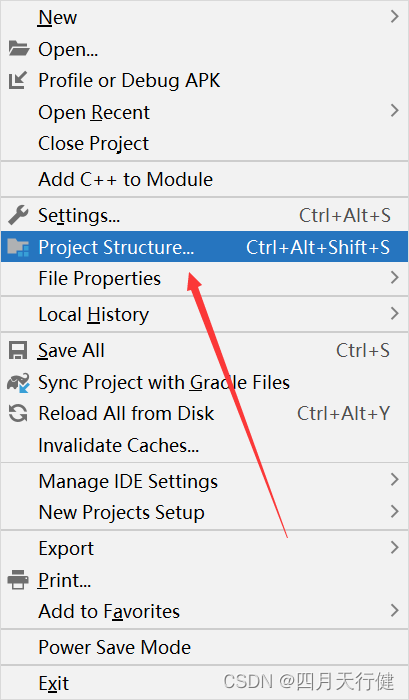
Task: Click the wrench icon beside Settings
Action: click(18, 216)
